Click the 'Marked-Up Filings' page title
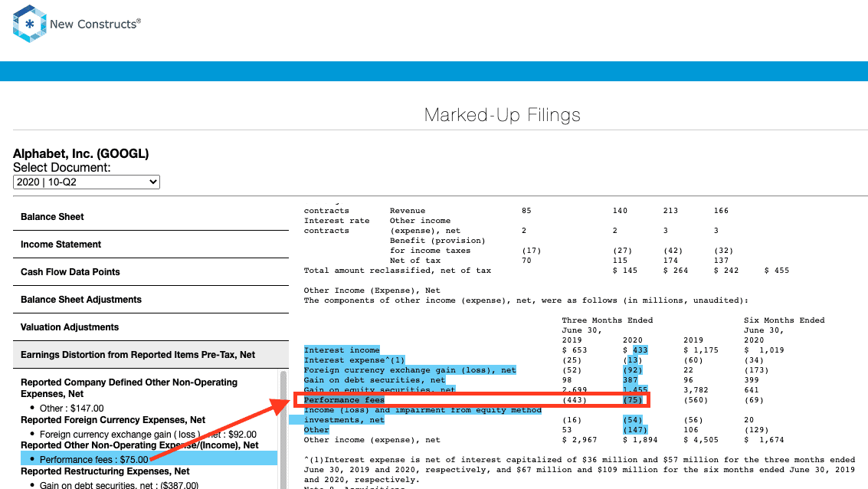This screenshot has width=868, height=489. click(x=502, y=115)
